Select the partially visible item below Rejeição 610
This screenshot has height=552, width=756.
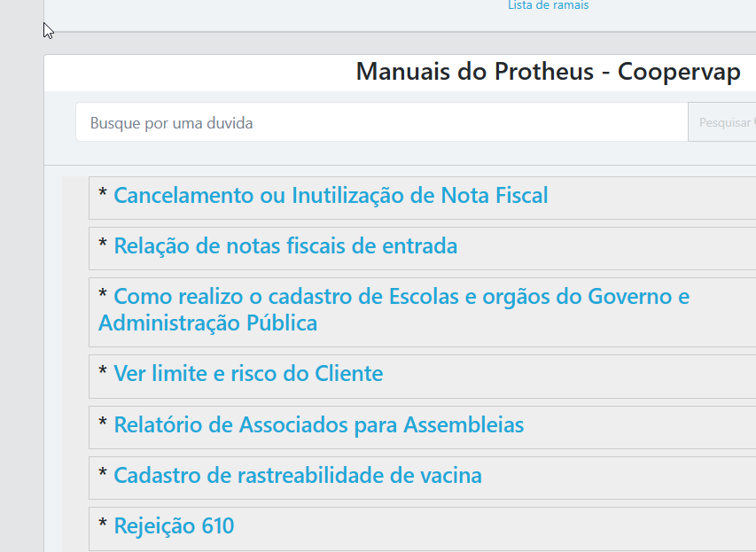pyautogui.click(x=355, y=548)
